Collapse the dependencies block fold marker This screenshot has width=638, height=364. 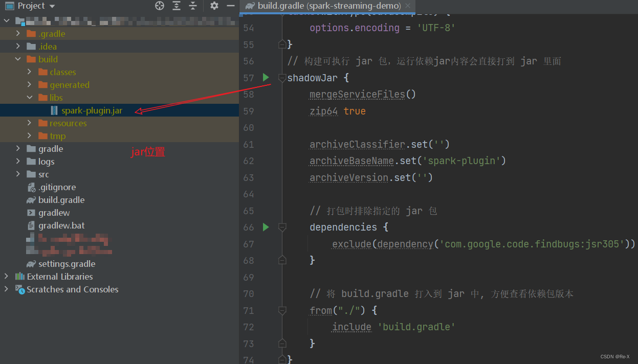pos(281,227)
